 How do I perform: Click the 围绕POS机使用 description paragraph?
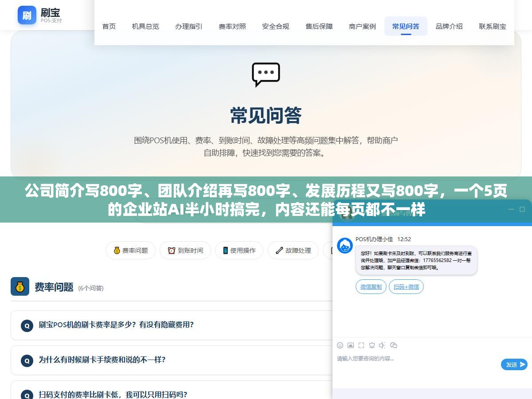[266, 146]
